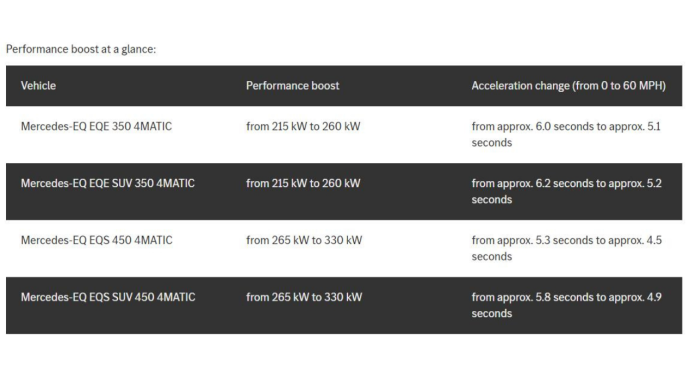This screenshot has height=385, width=696.
Task: Select EQE SUV 350 boost from 215 kW
Action: coord(303,183)
